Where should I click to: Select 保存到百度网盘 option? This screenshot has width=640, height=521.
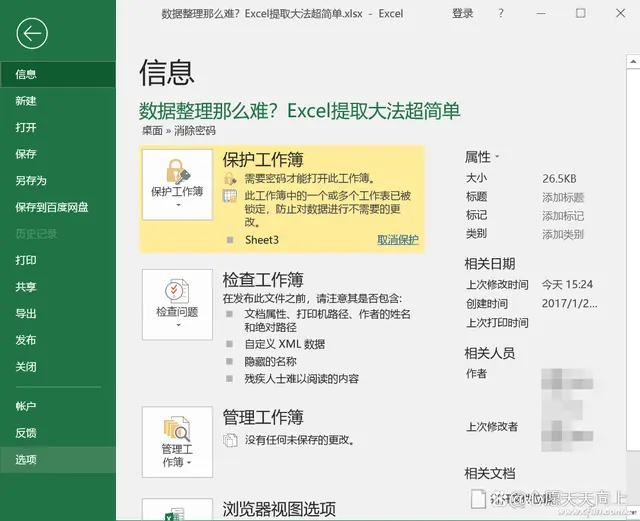(x=58, y=207)
